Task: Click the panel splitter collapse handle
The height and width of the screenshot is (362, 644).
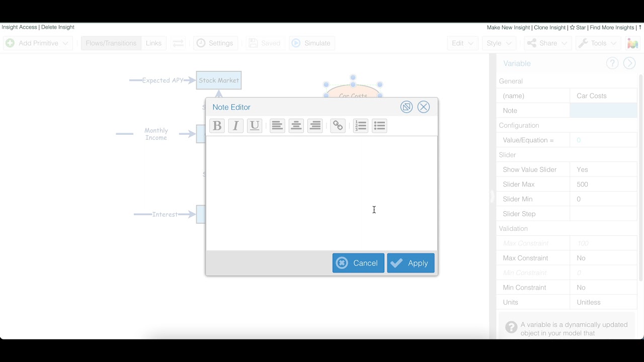Action: coord(492,197)
